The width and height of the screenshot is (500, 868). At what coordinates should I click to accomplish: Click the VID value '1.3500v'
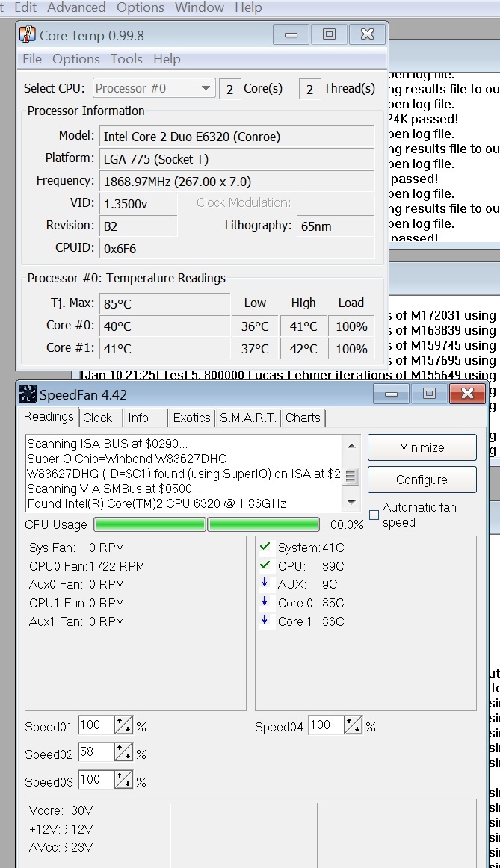138,204
